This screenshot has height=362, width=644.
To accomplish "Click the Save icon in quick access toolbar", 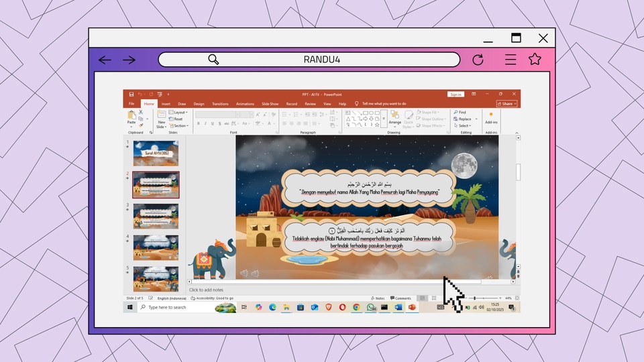I will click(131, 95).
